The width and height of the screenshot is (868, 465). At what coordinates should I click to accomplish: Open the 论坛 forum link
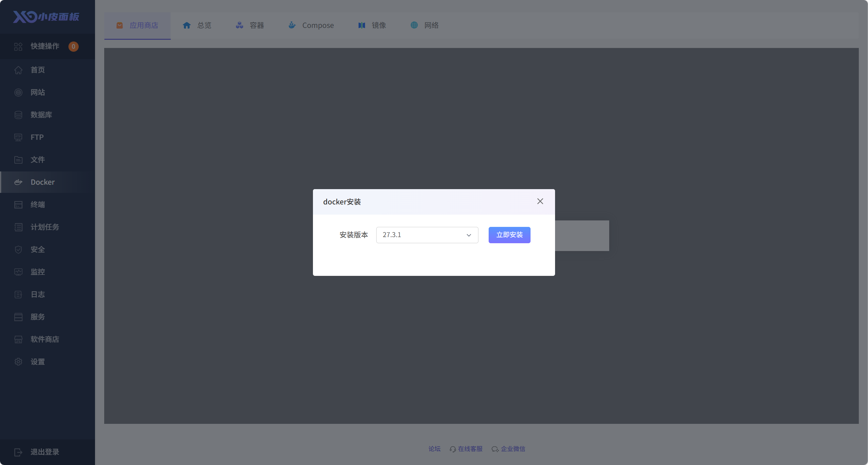434,449
